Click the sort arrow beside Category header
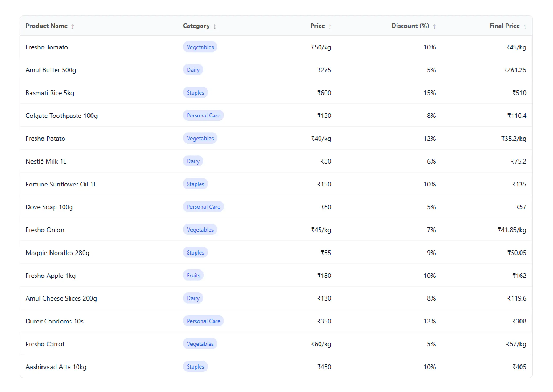Screen dimensions: 553x392 pos(215,26)
